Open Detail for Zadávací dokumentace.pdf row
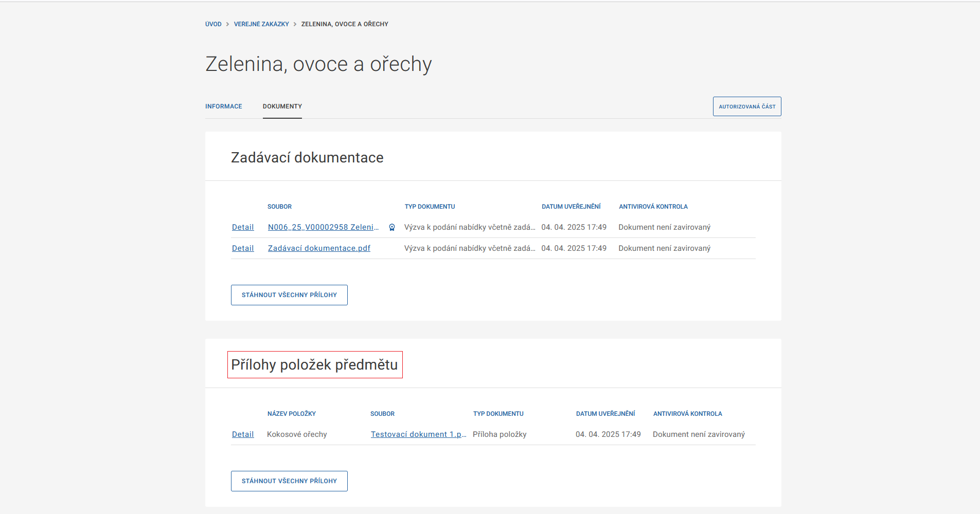Screen dimensions: 980x514 (x=243, y=248)
